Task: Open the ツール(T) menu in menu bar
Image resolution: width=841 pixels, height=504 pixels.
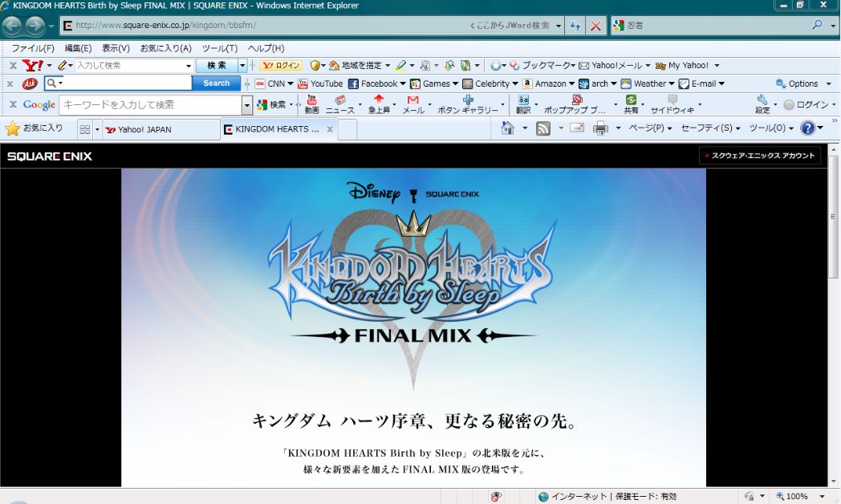Action: coord(219,48)
